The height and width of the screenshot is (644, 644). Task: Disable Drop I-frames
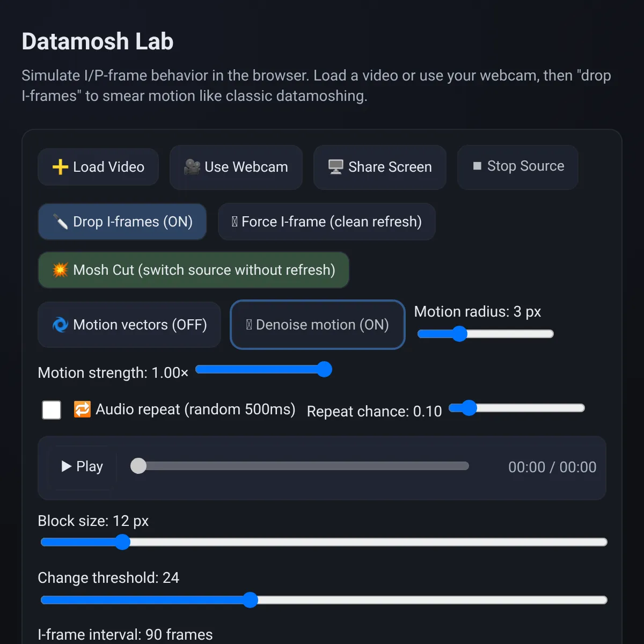(122, 222)
